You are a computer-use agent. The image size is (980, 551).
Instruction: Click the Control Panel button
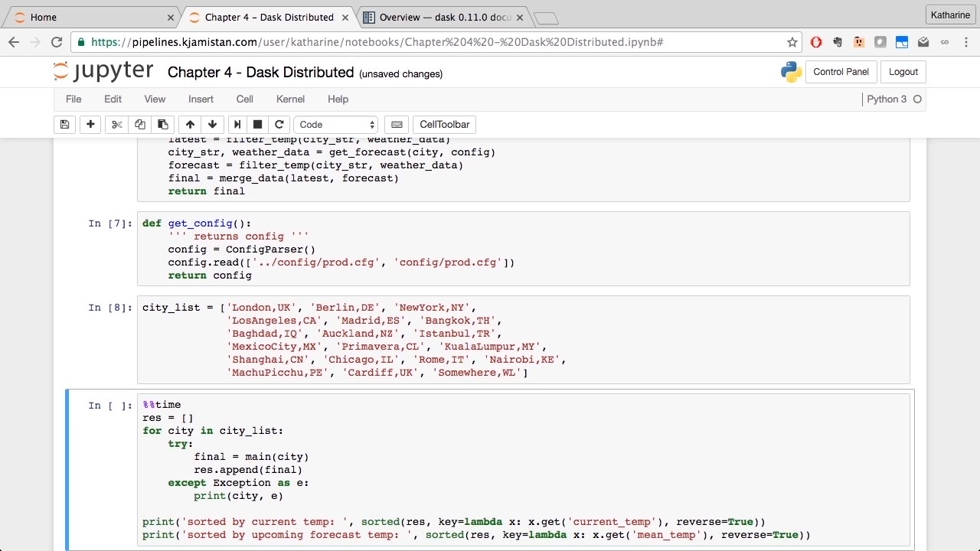841,72
